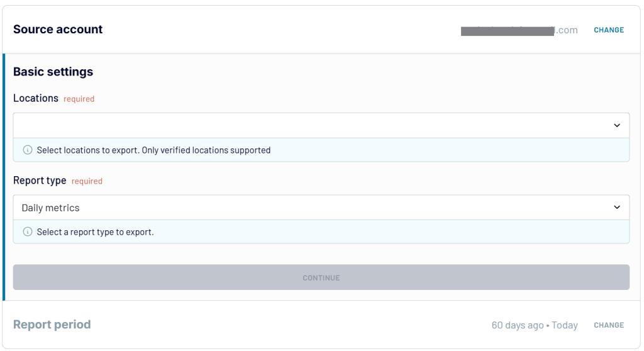The height and width of the screenshot is (351, 644).
Task: Click the Report type field label
Action: [40, 181]
